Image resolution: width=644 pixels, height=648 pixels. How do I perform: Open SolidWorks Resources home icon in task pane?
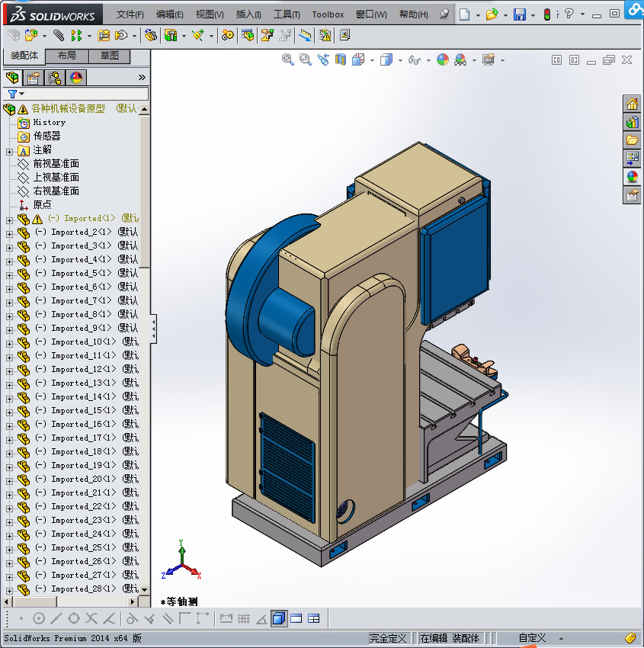click(x=632, y=104)
